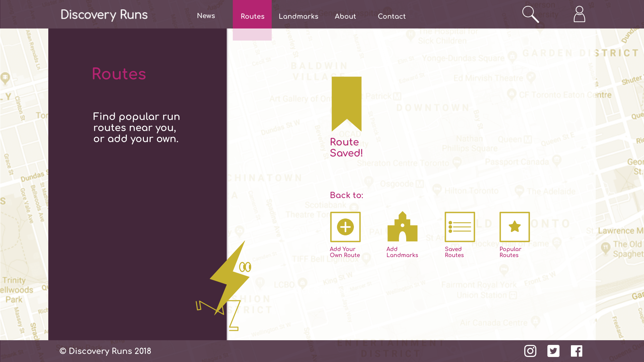The image size is (644, 362).
Task: Click the Find popular run routes text
Action: (x=136, y=128)
